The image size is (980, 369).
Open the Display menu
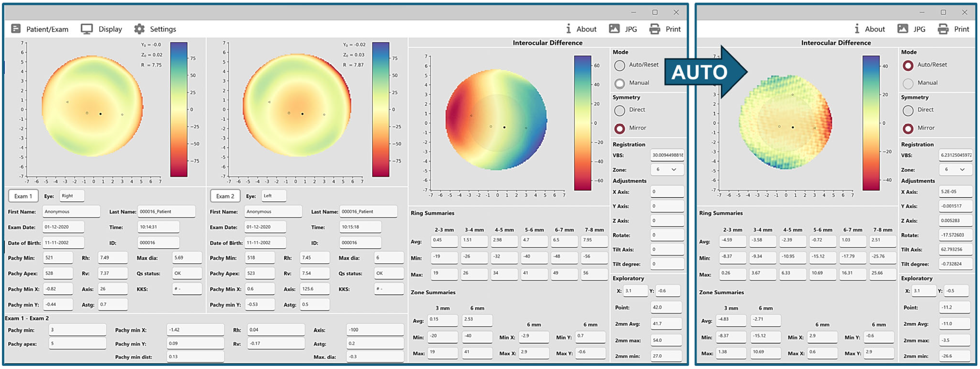tap(110, 29)
